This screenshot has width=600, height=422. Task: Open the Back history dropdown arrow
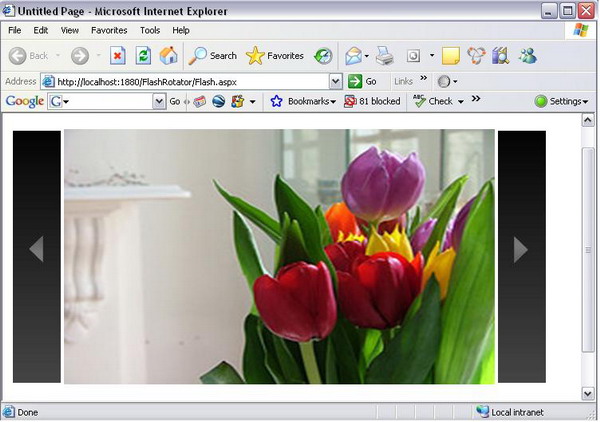pyautogui.click(x=58, y=56)
